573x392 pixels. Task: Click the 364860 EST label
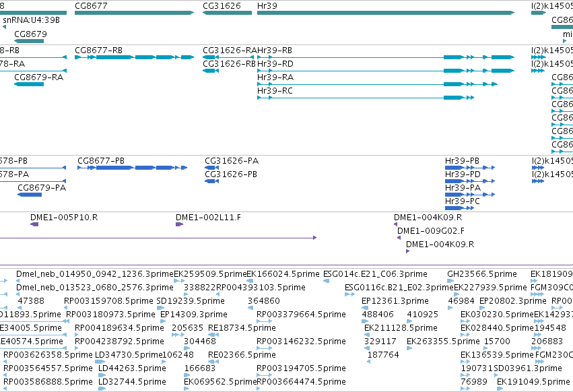(x=264, y=301)
